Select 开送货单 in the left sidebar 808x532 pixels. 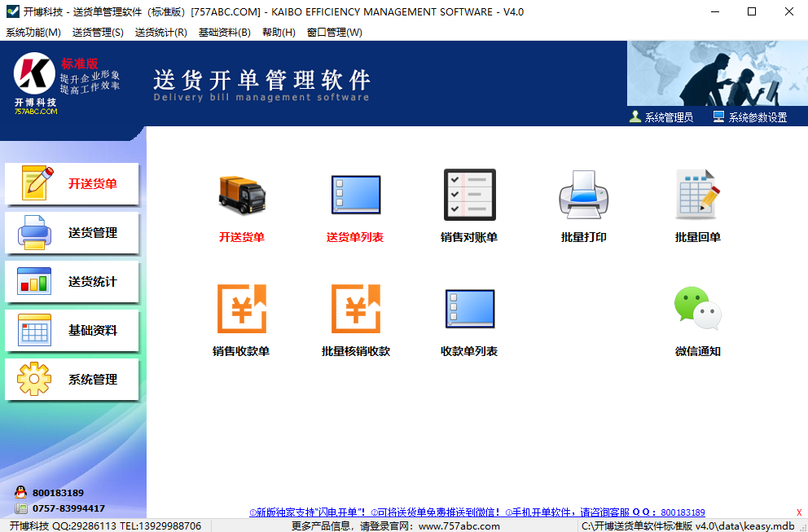tap(72, 184)
